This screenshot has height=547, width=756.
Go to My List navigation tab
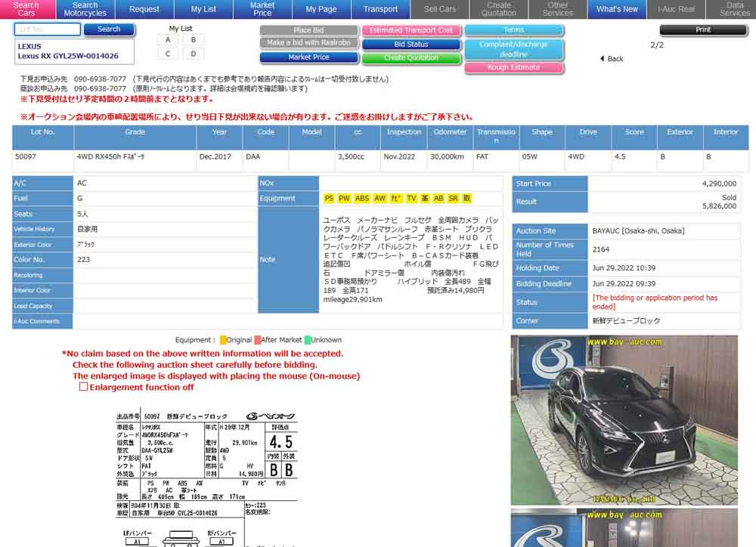point(203,9)
